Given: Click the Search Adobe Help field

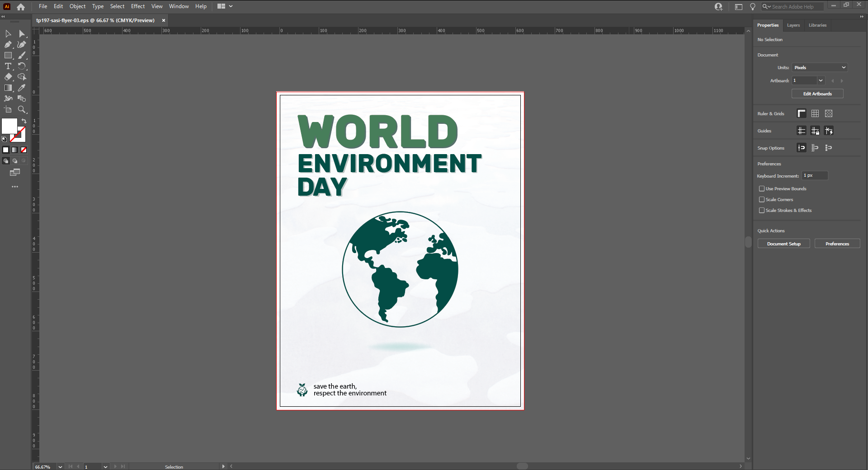Looking at the screenshot, I should click(x=792, y=7).
